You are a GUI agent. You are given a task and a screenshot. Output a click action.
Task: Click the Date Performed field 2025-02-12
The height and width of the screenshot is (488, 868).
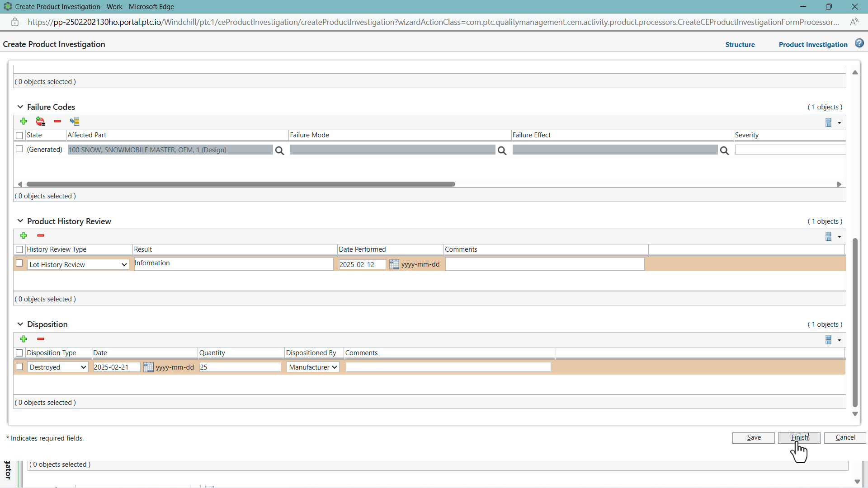[x=362, y=264]
